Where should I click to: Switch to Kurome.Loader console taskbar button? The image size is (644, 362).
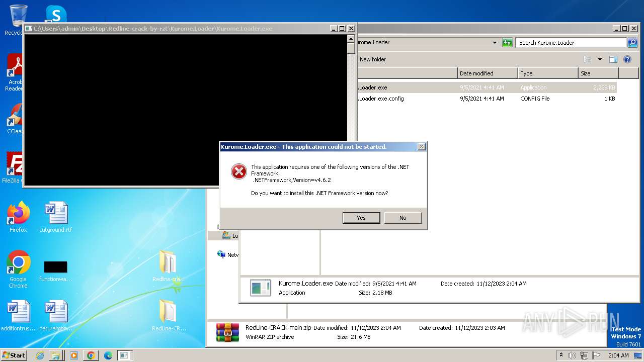(x=124, y=355)
